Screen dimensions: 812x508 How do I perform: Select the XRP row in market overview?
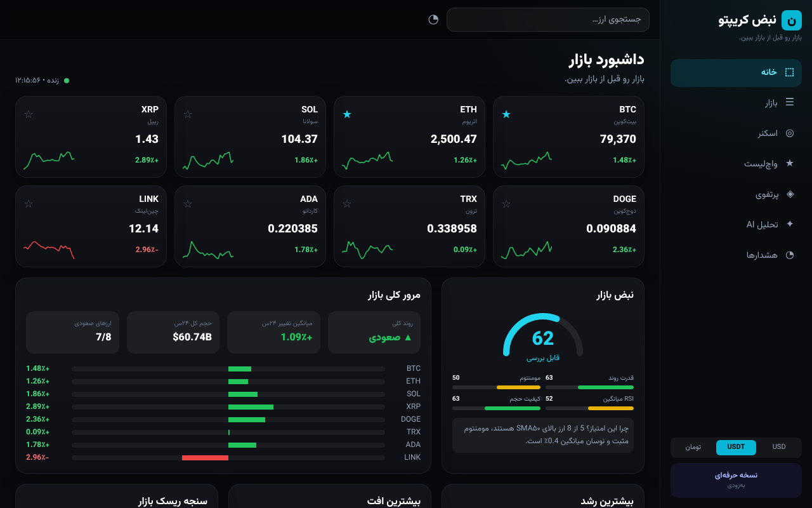pos(223,407)
